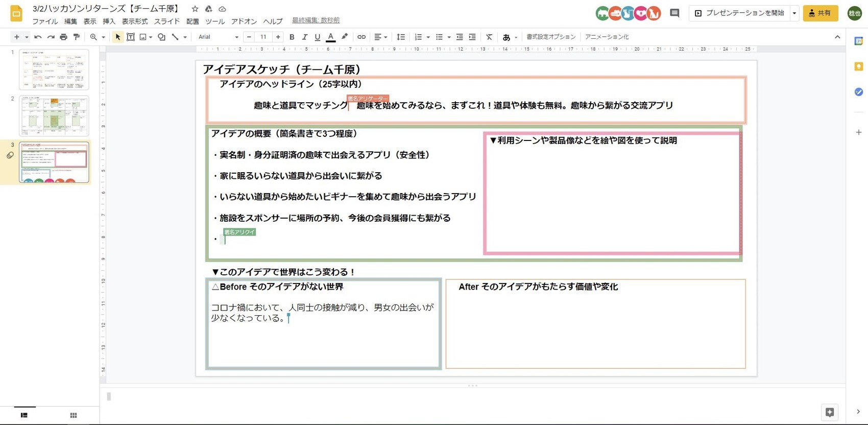Open the Explore button at bottom right
The width and height of the screenshot is (868, 425).
(830, 412)
